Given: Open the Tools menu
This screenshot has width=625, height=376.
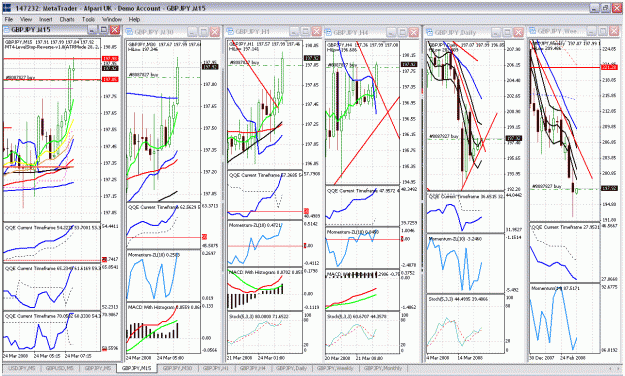Looking at the screenshot, I should pyautogui.click(x=88, y=19).
